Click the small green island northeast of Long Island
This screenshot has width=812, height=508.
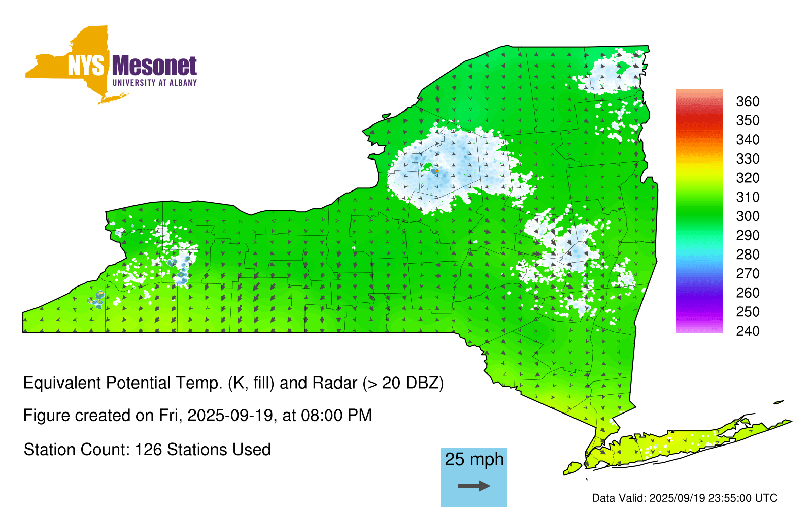[779, 403]
